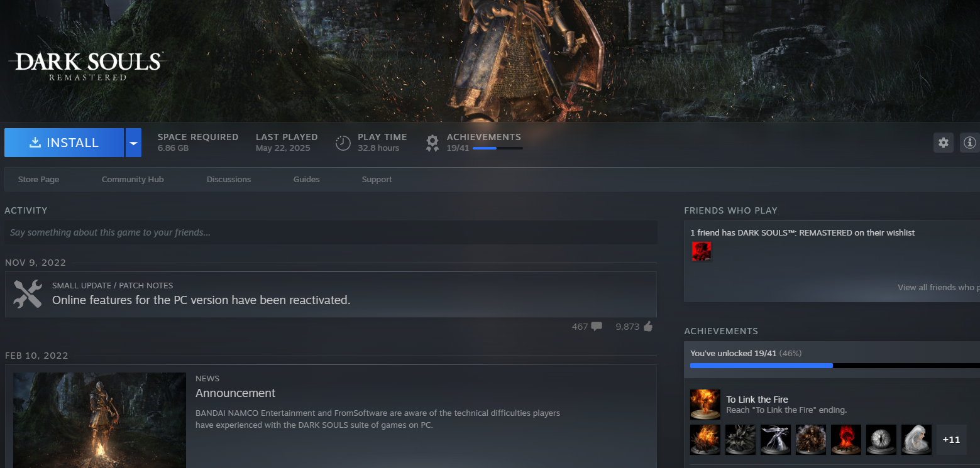
Task: Switch to the Discussions tab
Action: tap(229, 180)
